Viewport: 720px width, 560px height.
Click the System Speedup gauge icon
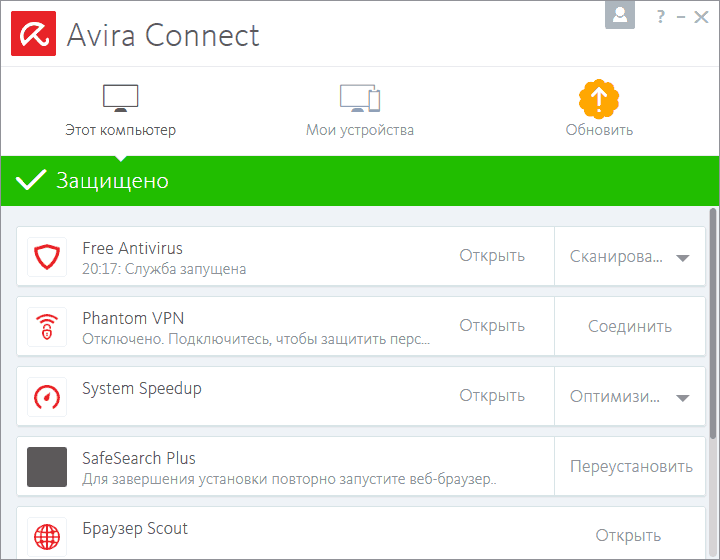[x=47, y=397]
